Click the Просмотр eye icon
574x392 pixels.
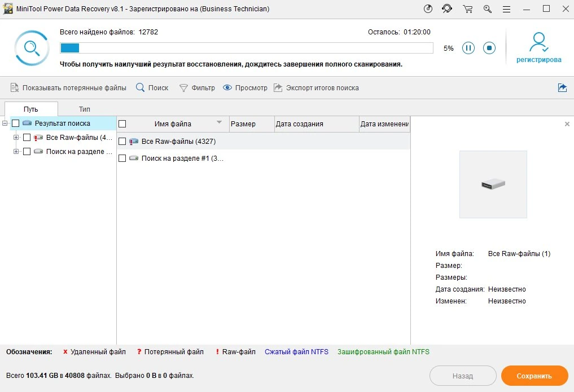click(x=227, y=87)
